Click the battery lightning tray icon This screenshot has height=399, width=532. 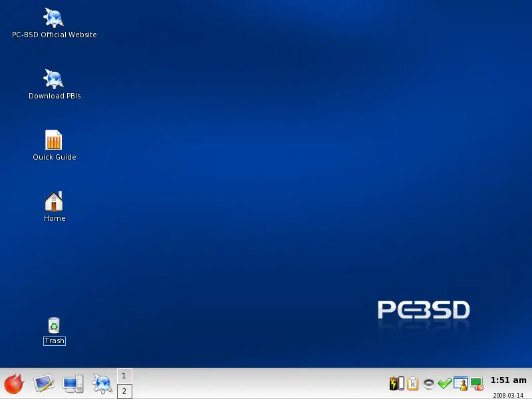(396, 384)
